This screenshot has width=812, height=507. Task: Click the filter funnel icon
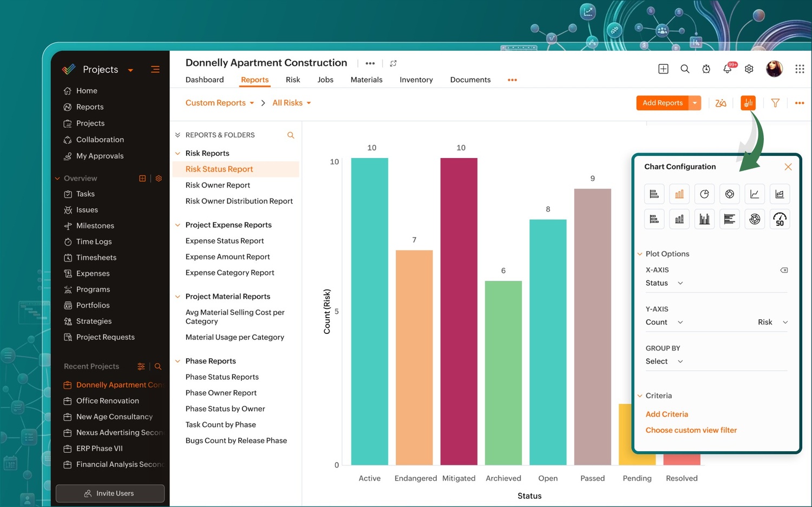tap(775, 103)
